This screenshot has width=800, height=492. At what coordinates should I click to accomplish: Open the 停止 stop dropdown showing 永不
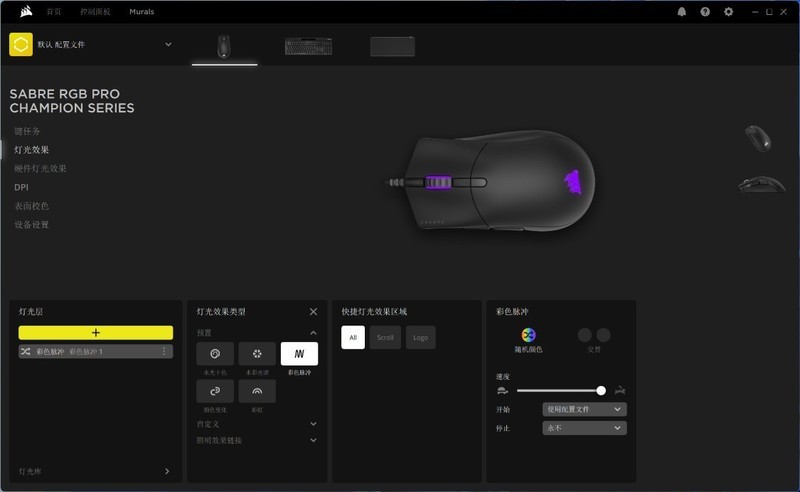tap(584, 428)
